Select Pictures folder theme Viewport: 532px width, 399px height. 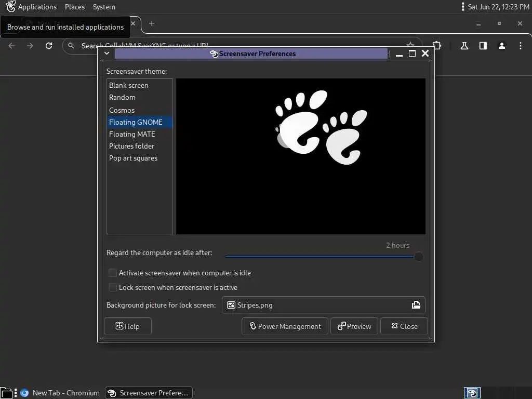tap(139, 146)
